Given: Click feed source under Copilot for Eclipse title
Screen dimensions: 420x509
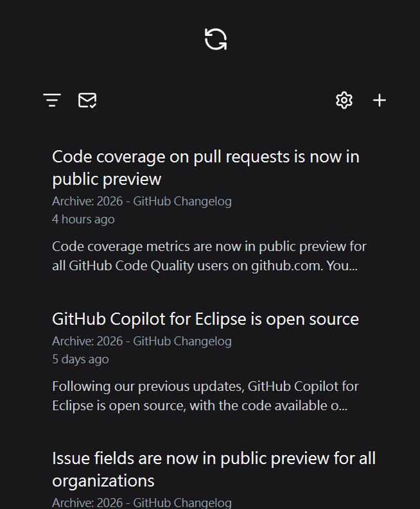Looking at the screenshot, I should 142,341.
